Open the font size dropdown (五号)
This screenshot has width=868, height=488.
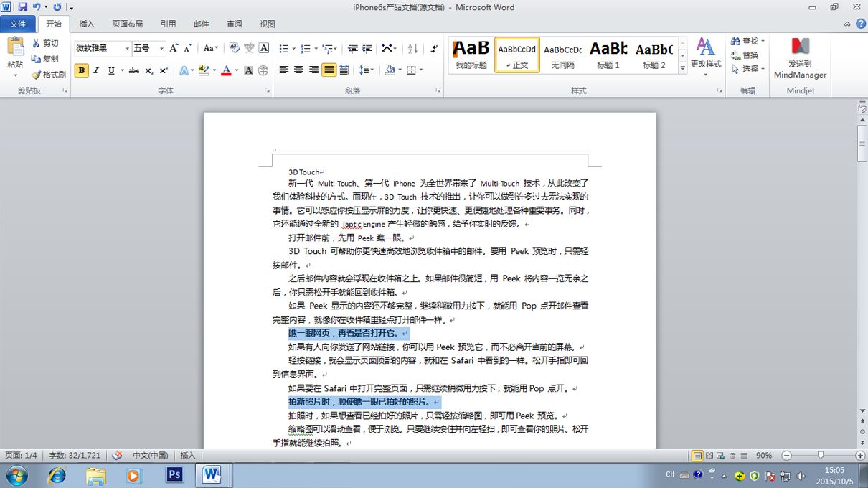tap(161, 48)
